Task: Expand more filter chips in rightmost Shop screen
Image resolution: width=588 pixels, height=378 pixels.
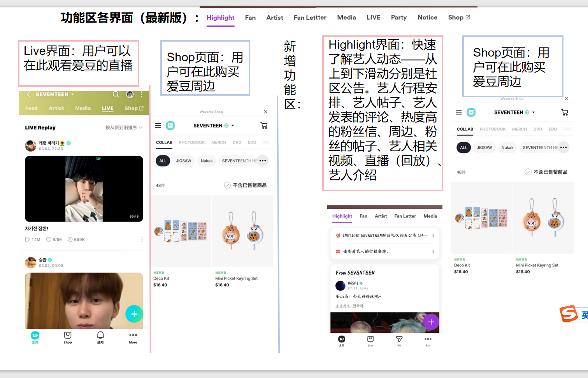Action: 563,147
